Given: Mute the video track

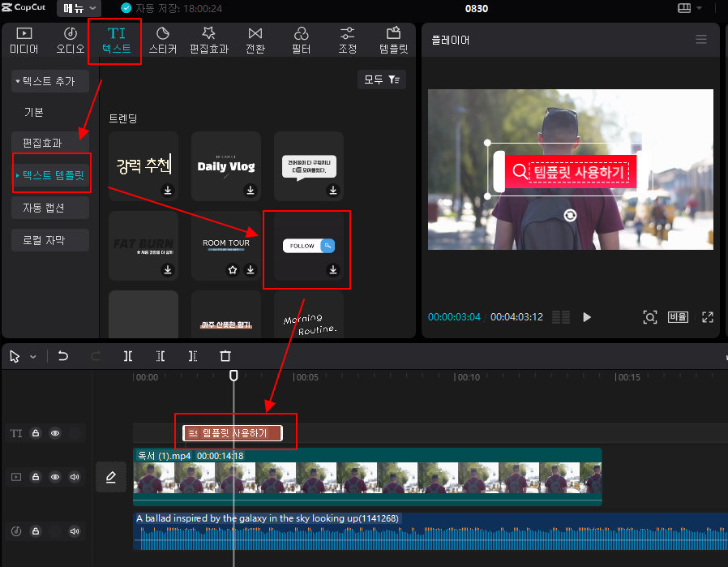Looking at the screenshot, I should coord(75,477).
